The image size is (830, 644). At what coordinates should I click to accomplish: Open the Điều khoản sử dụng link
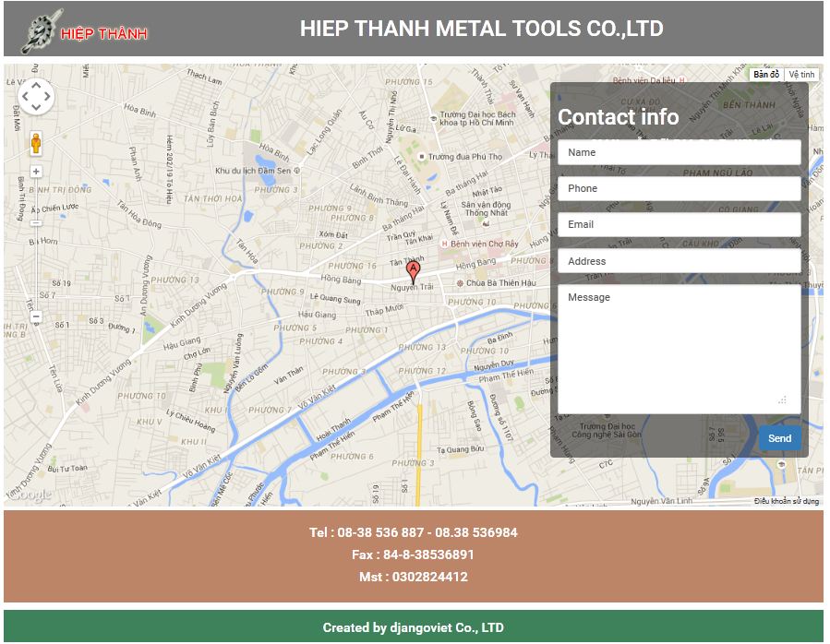[x=786, y=501]
